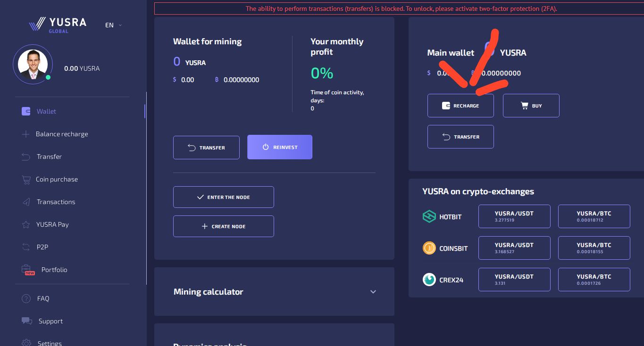The width and height of the screenshot is (644, 346).
Task: Click the 0% monthly profit value
Action: 322,73
